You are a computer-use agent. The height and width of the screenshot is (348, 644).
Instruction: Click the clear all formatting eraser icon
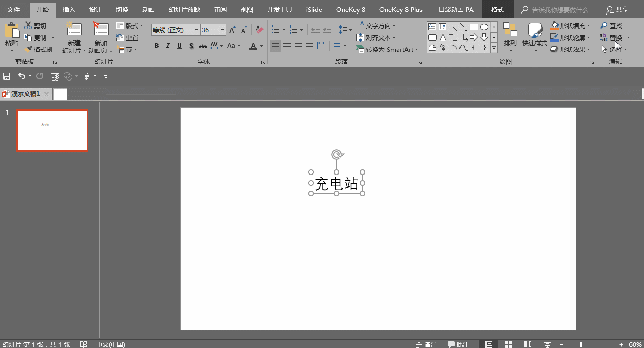click(x=260, y=30)
